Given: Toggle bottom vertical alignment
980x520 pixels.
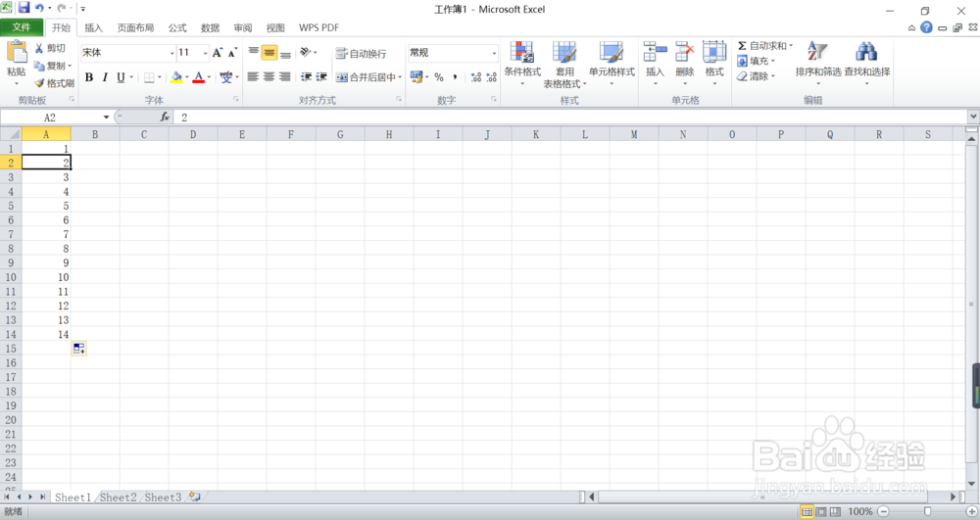Looking at the screenshot, I should [x=285, y=53].
